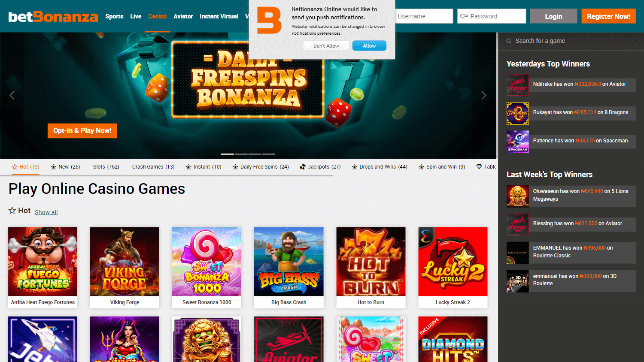644x362 pixels.
Task: Open Arriba Heat Fuego Fortunes game
Action: point(43,268)
